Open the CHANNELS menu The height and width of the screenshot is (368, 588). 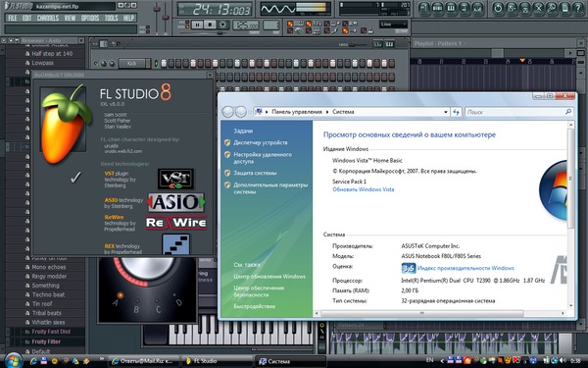48,18
